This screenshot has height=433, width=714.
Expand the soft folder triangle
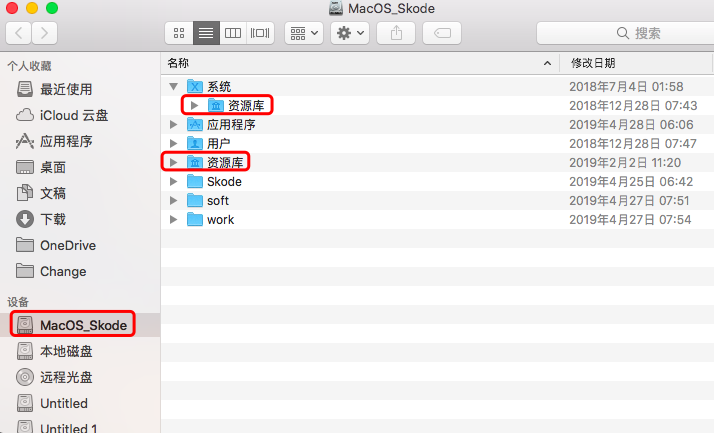point(173,200)
